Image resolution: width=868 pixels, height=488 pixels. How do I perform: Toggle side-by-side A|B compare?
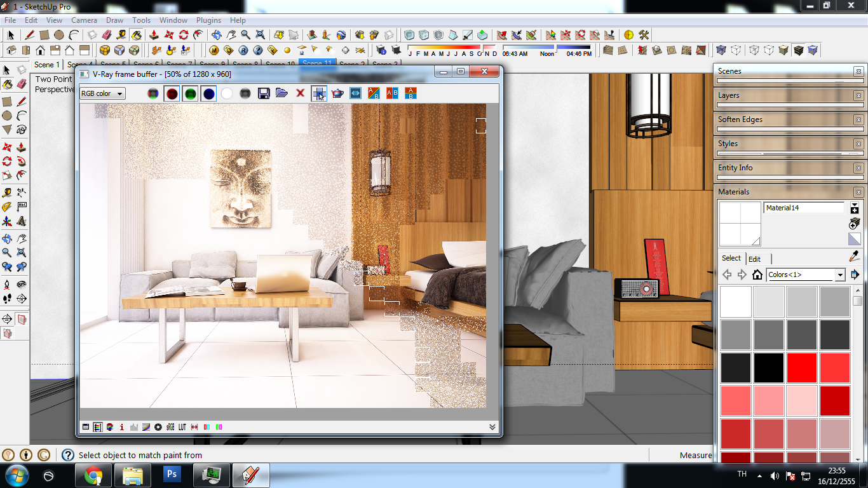tap(392, 93)
